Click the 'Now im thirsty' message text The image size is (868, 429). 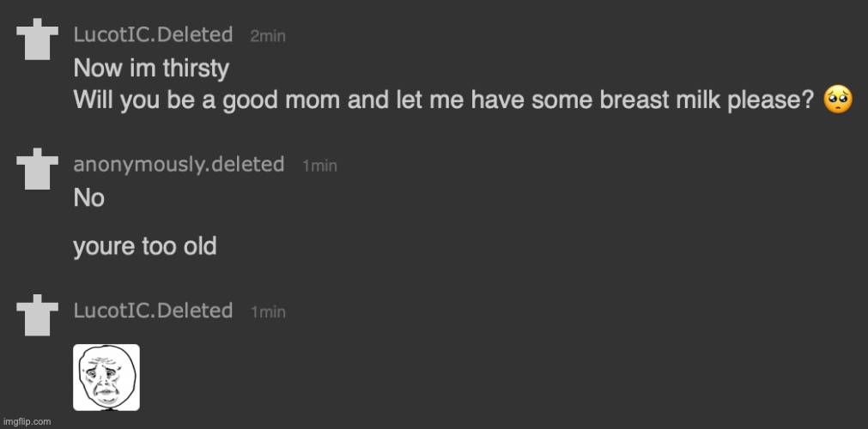[x=151, y=69]
